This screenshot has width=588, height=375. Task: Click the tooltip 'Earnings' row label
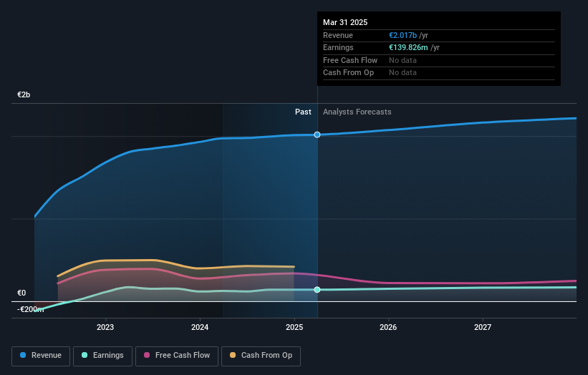pos(338,47)
